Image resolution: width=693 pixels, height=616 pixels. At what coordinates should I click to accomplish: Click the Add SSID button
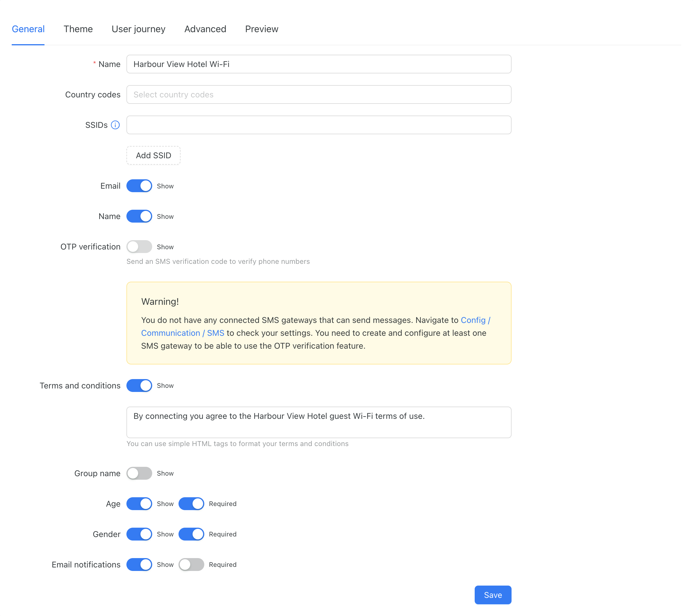153,156
